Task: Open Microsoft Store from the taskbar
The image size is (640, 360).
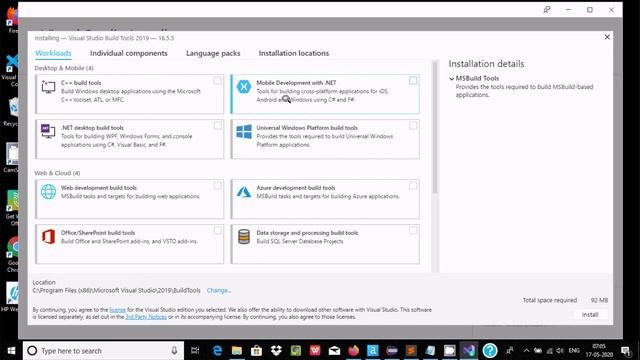Action: pos(256,351)
